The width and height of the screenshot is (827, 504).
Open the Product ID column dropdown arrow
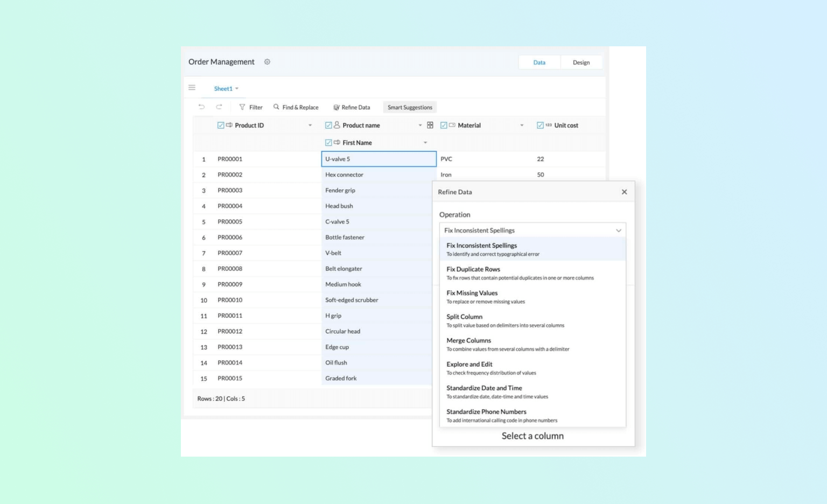point(310,125)
